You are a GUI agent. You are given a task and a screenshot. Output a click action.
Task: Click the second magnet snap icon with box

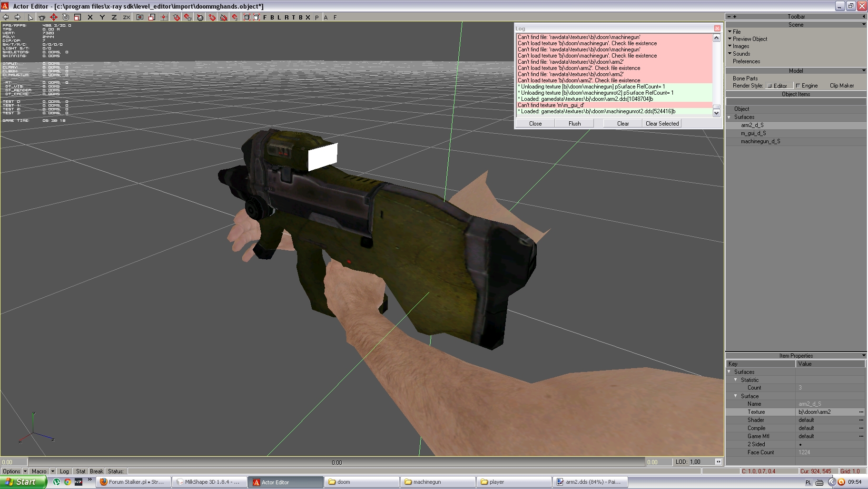point(188,17)
